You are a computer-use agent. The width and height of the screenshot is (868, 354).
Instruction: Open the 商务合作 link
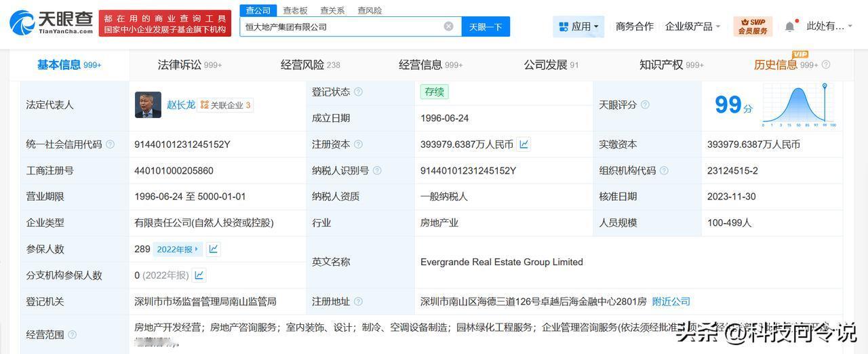point(635,26)
